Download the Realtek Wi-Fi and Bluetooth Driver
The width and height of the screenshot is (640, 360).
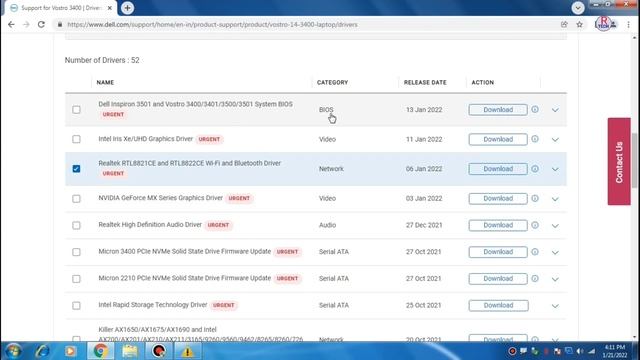click(x=498, y=169)
